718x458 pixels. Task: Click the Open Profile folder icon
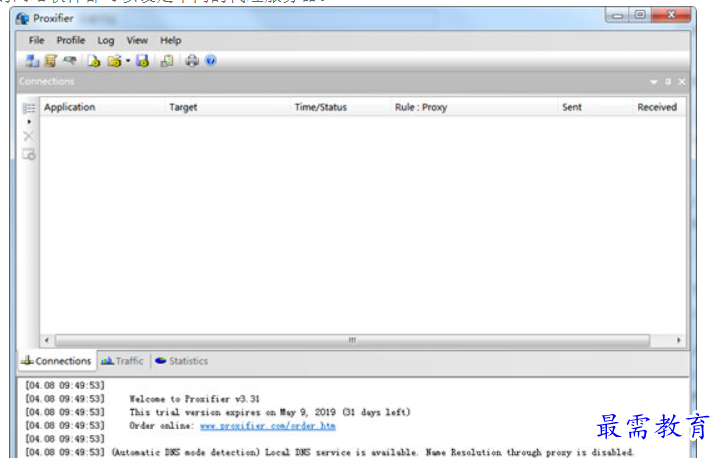[114, 60]
